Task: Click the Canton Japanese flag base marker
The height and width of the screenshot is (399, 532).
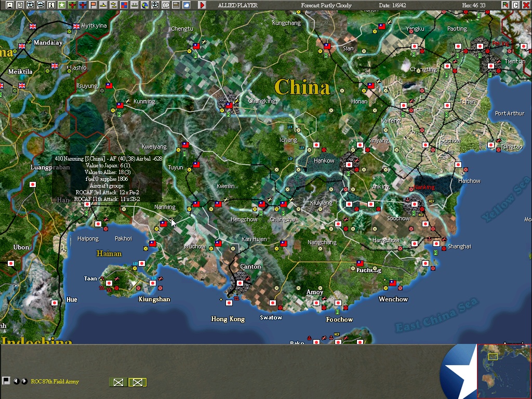Action: pyautogui.click(x=240, y=283)
